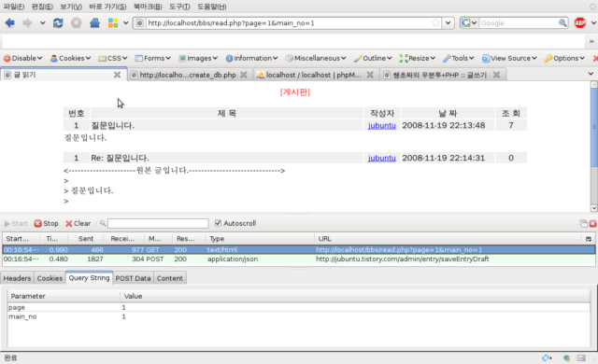598x364 pixels.
Task: Open the Adblock Plus ABP icon
Action: pyautogui.click(x=579, y=22)
